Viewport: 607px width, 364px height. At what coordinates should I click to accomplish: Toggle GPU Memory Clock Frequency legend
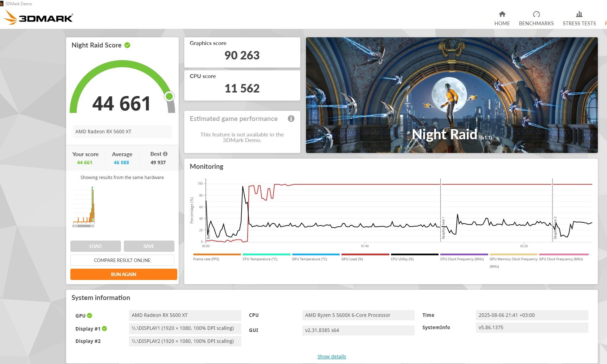click(x=513, y=261)
